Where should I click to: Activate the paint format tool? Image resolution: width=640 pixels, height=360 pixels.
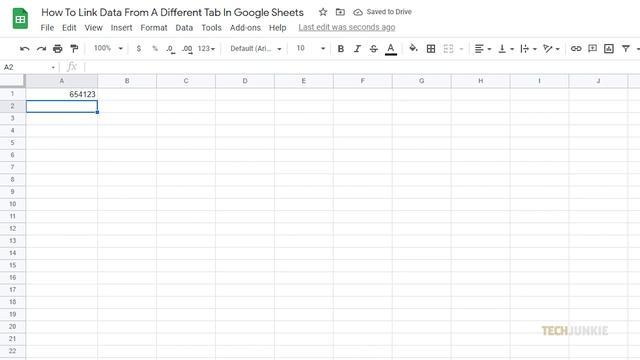(74, 49)
